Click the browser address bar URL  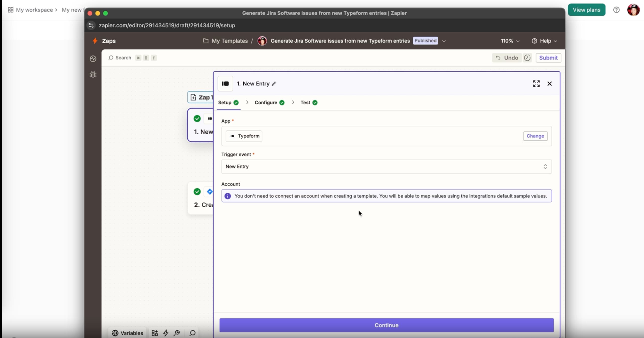pos(167,25)
